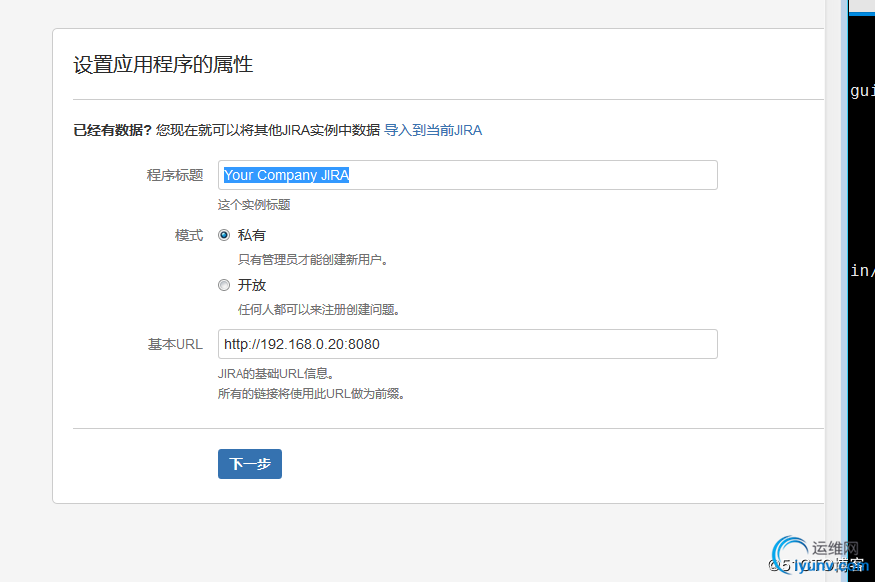Click the 这个实例标题 hint text
Screen dimensions: 875x582
click(254, 205)
